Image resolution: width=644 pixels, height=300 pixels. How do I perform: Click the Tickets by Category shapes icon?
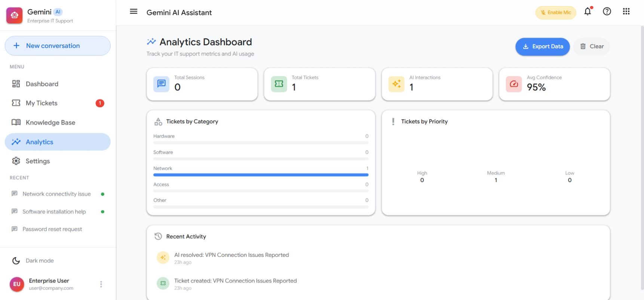[158, 121]
